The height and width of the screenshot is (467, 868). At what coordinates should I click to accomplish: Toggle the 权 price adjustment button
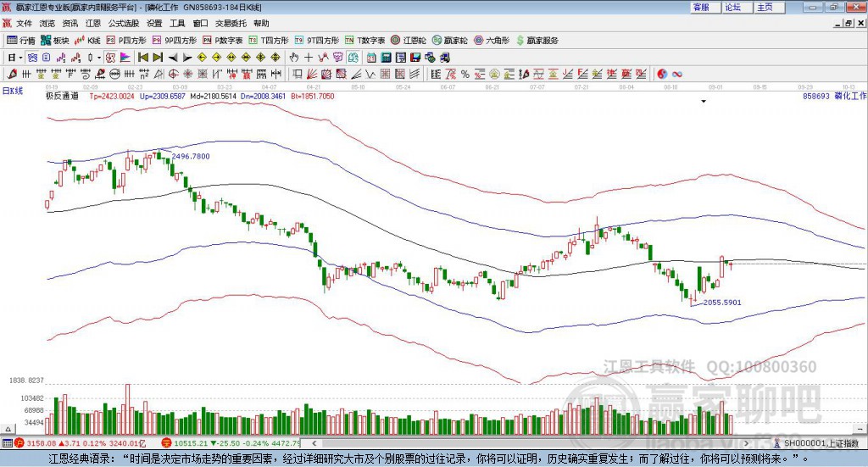click(110, 58)
